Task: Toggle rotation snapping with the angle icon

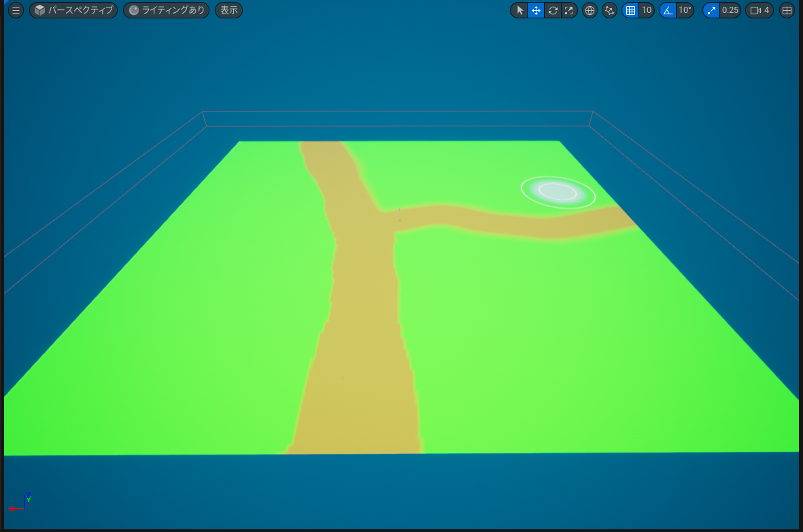Action: tap(667, 10)
